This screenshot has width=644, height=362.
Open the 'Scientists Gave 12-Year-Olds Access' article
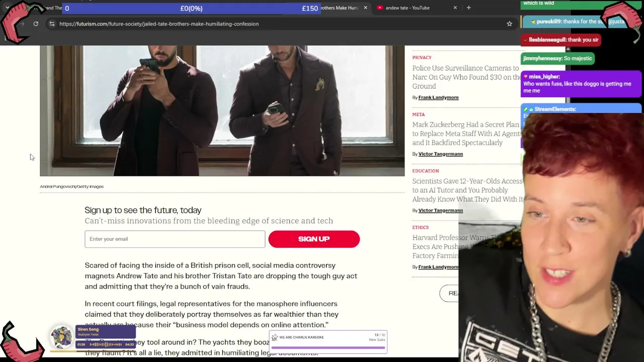pyautogui.click(x=467, y=190)
